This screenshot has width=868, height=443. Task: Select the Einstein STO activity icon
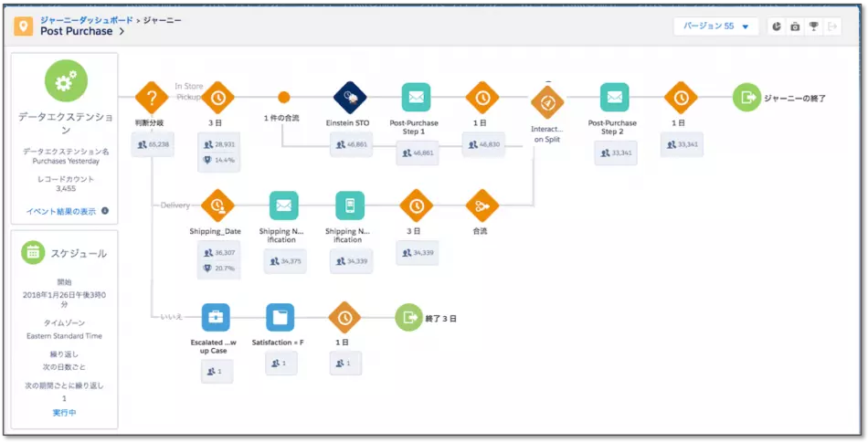[350, 98]
